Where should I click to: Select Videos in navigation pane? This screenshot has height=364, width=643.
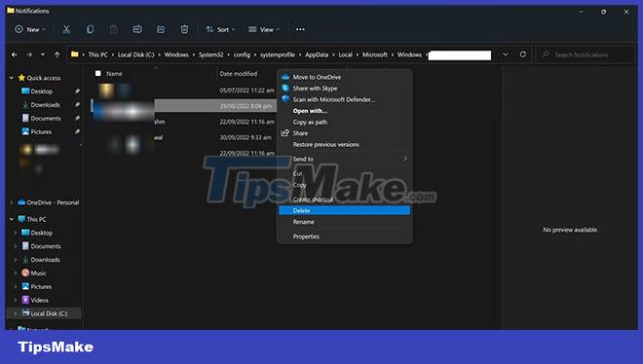click(39, 300)
